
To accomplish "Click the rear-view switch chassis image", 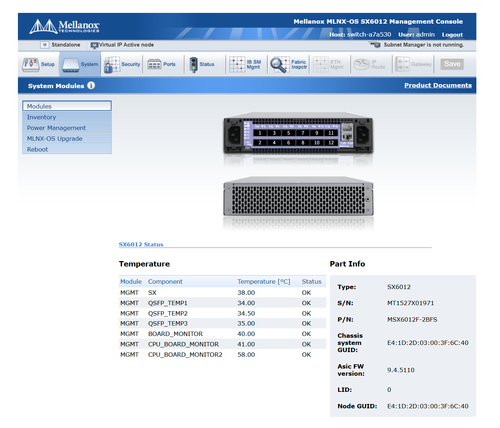I will click(298, 196).
